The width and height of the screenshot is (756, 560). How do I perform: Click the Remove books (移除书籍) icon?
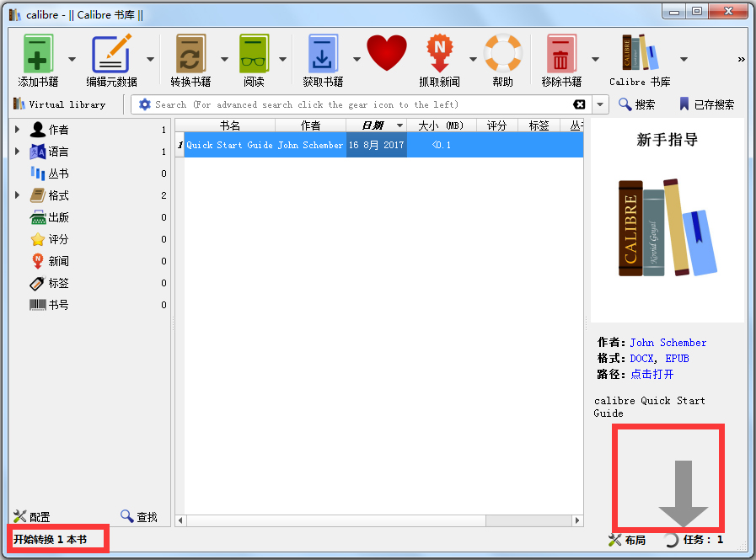[561, 56]
